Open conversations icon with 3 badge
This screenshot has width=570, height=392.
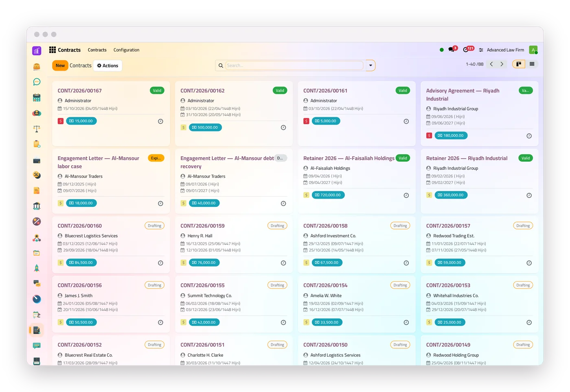(452, 50)
